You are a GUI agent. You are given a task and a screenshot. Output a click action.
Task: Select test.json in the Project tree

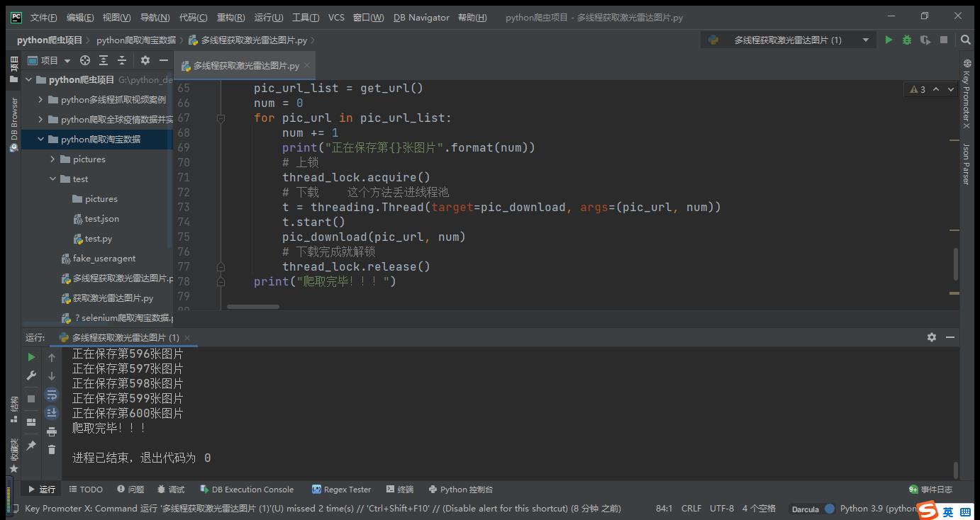(96, 219)
